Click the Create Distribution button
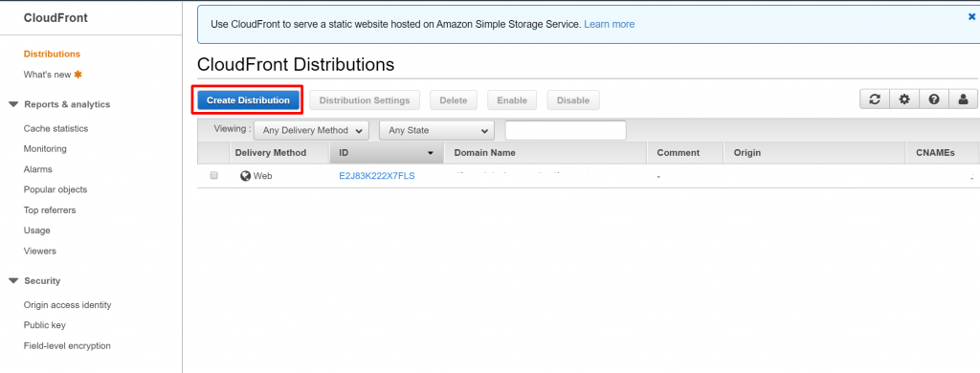 248,100
